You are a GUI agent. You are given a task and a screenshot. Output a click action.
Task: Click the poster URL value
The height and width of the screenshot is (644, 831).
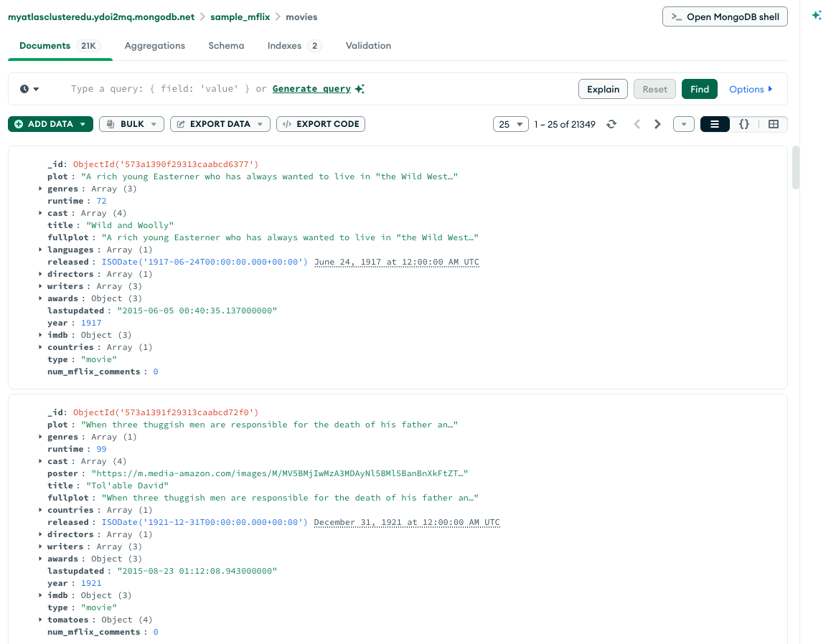pyautogui.click(x=280, y=473)
